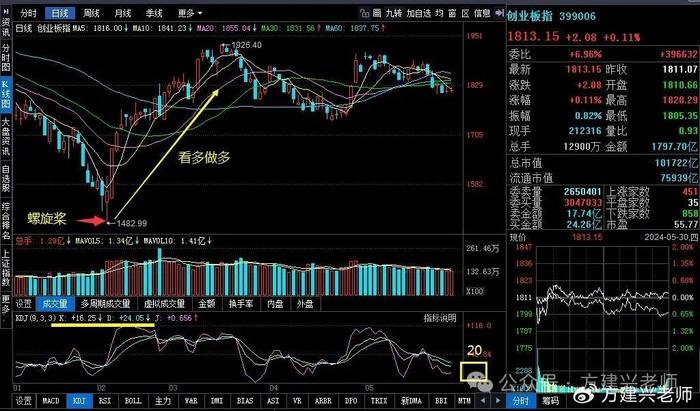Switch to the 换手率 tab
Screen dimensions: 700x411
tap(241, 304)
